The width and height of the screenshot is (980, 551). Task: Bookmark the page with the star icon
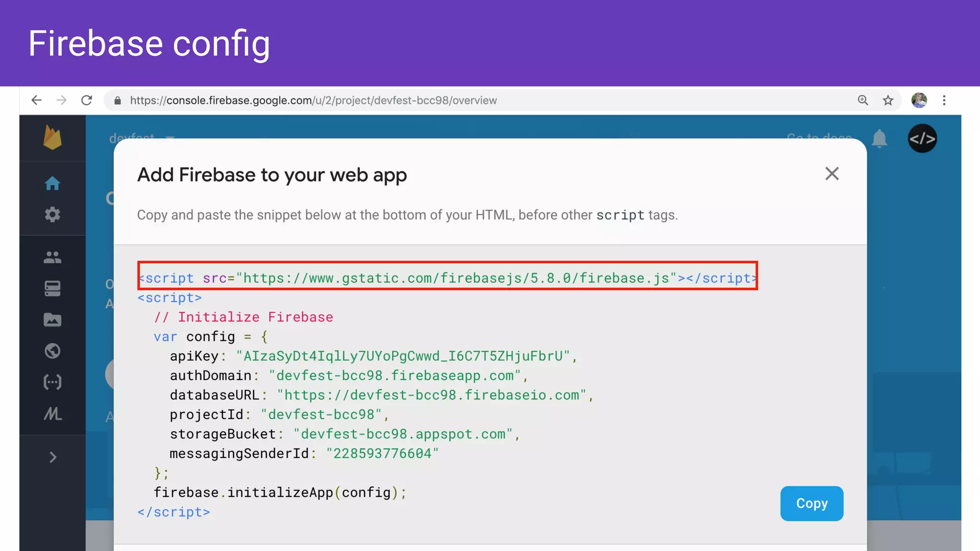click(888, 100)
